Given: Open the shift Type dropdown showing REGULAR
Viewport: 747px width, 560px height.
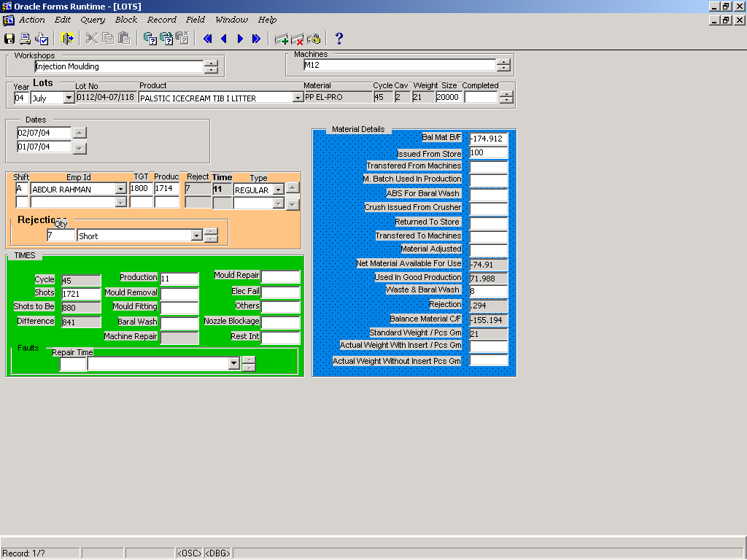Looking at the screenshot, I should click(278, 190).
